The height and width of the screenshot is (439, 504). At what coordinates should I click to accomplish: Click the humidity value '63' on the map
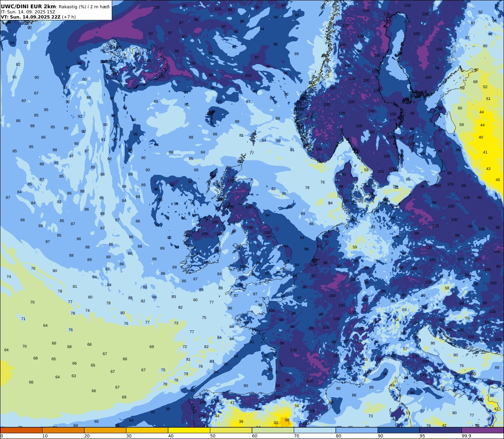pos(74,376)
